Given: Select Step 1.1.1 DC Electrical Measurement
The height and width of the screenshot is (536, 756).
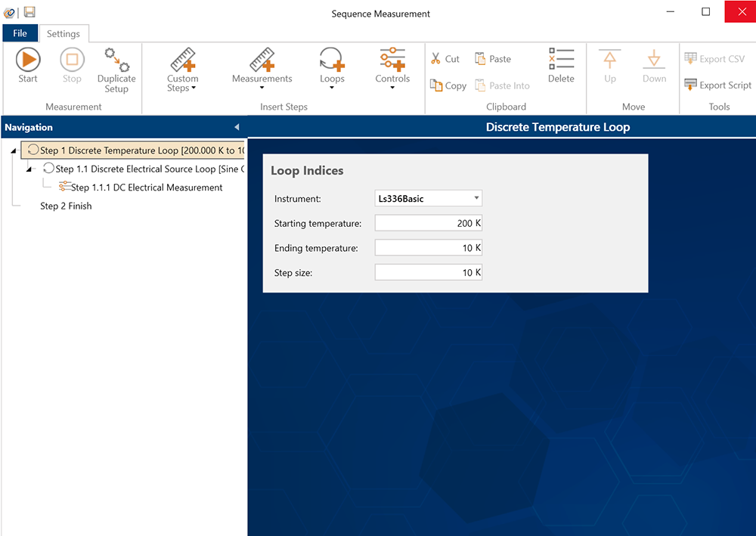Looking at the screenshot, I should [x=146, y=187].
